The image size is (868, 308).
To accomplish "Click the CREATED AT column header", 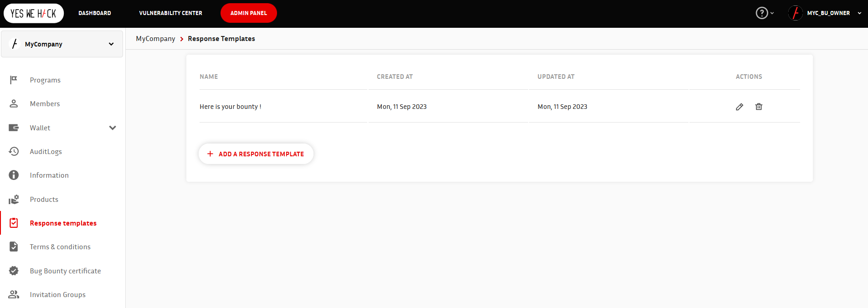I will tap(395, 77).
